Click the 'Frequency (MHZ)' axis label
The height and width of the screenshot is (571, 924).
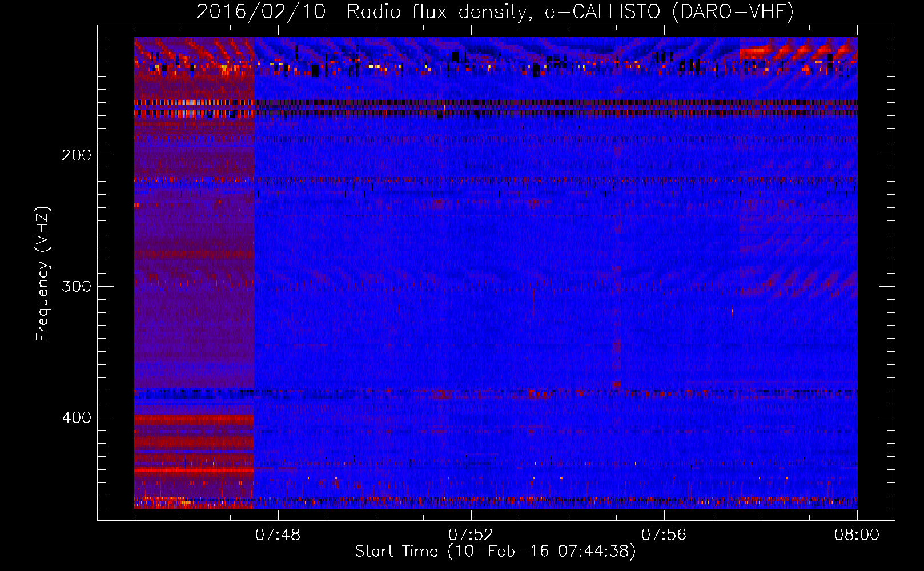[43, 274]
